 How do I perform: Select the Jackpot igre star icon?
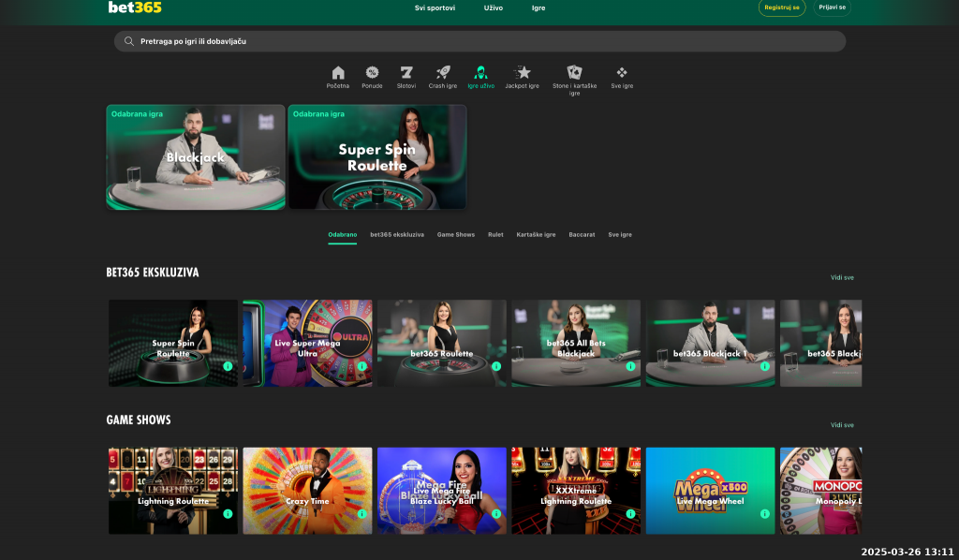point(523,73)
